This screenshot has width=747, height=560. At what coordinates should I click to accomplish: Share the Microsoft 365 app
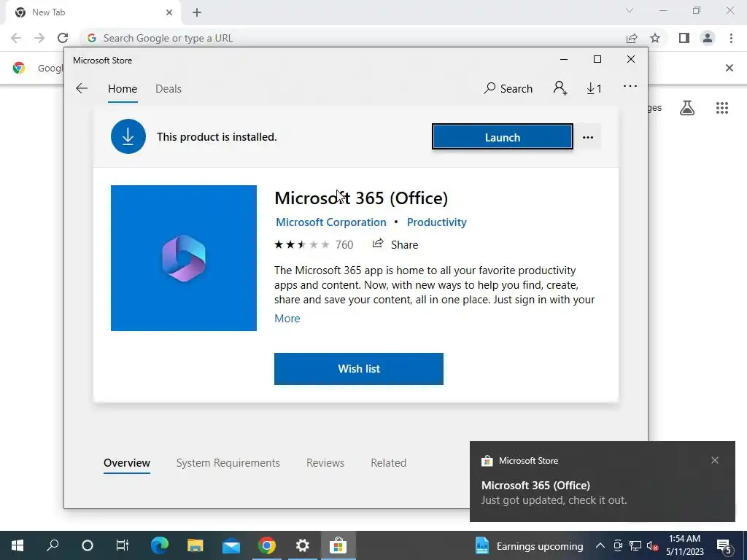[395, 244]
